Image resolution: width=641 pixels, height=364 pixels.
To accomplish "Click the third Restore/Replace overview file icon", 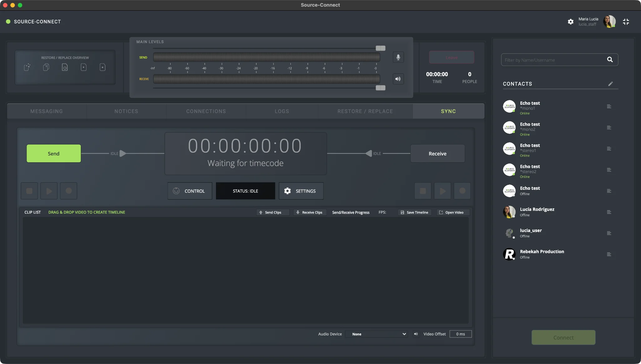I will [x=65, y=67].
